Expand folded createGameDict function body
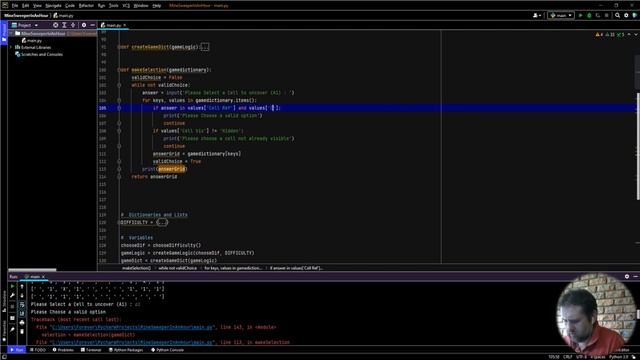 [204, 47]
